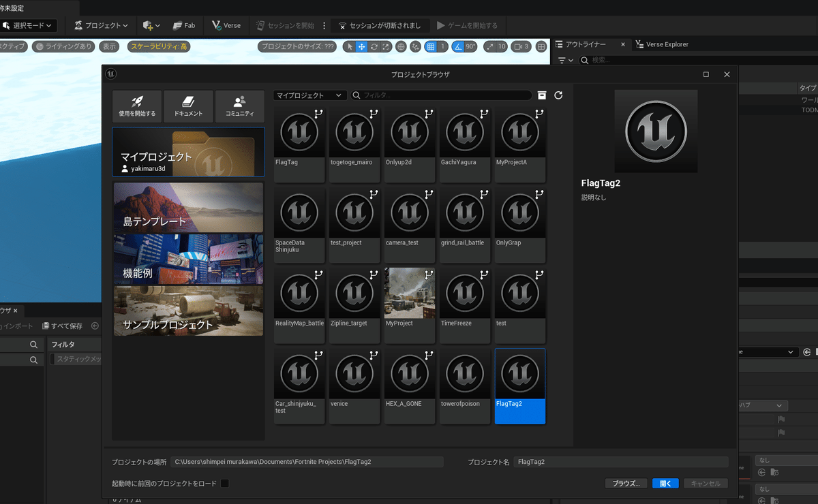
Task: Activate the translate move gizmo tool
Action: tap(362, 46)
